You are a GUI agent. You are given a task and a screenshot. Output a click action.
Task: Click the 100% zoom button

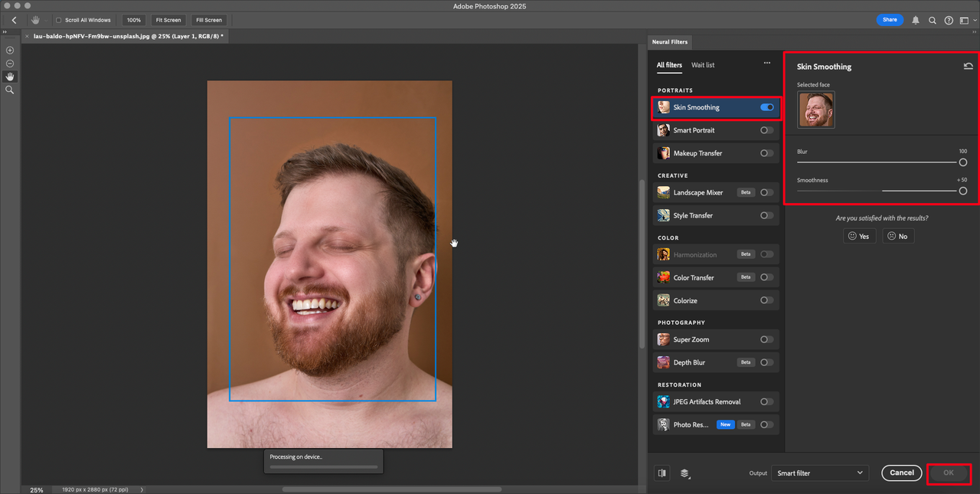(x=134, y=20)
